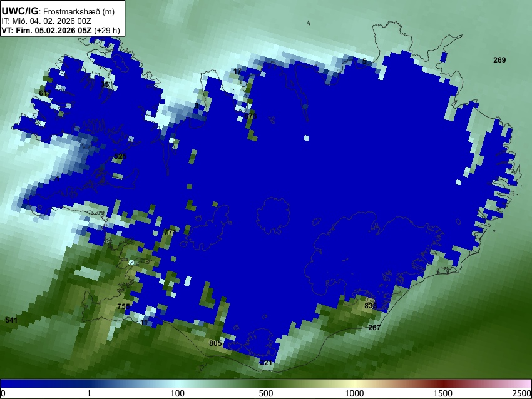
Task: Click the legend label 500
Action: 265,393
